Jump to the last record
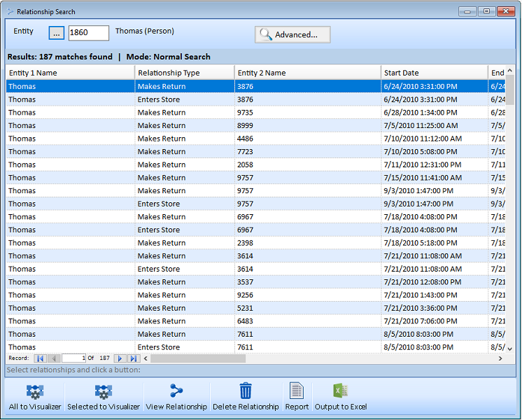The height and width of the screenshot is (420, 522). (133, 358)
